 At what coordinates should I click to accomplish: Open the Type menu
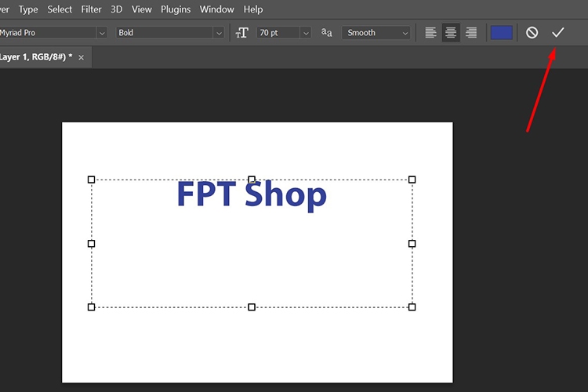(x=28, y=9)
